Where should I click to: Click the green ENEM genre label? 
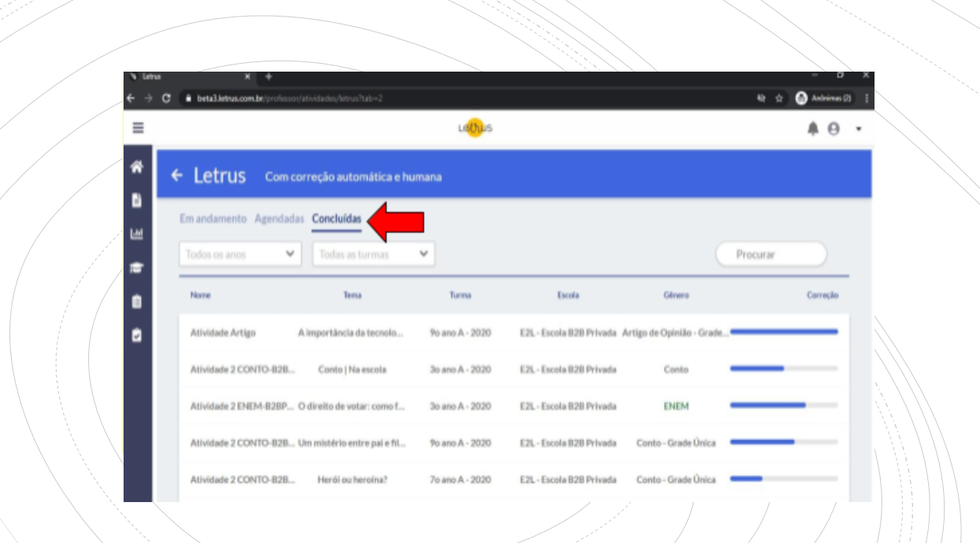point(676,406)
